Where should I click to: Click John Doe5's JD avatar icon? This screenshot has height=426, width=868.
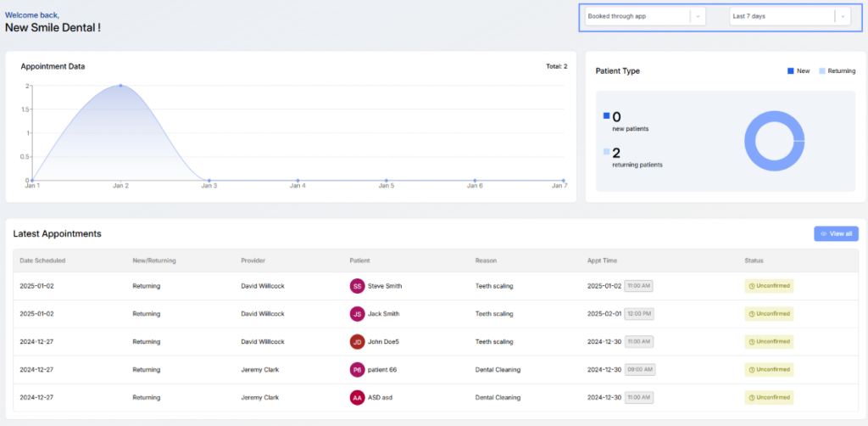[x=357, y=342]
